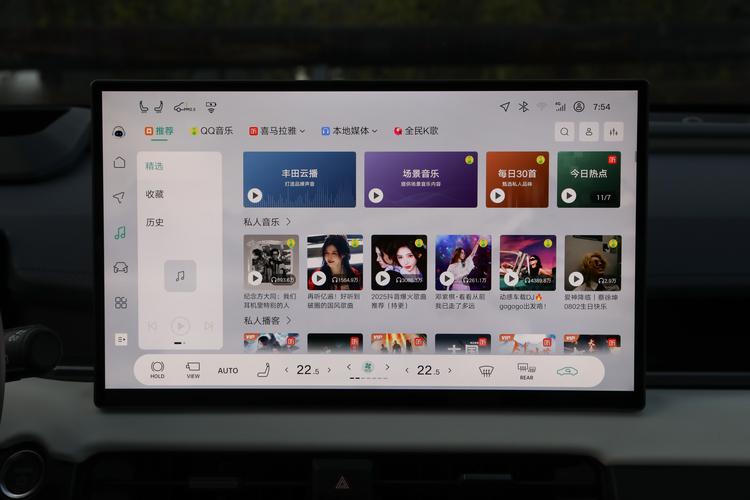Open the search icon in music header
Image resolution: width=750 pixels, height=500 pixels.
pos(565,131)
